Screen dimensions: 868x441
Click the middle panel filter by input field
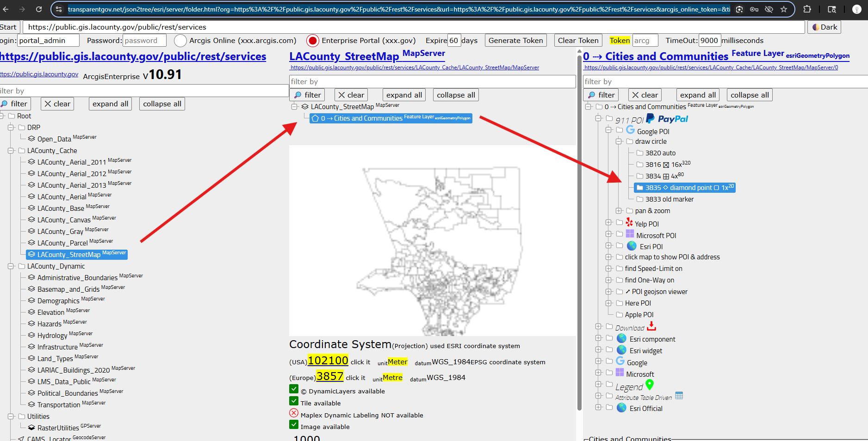pos(432,82)
